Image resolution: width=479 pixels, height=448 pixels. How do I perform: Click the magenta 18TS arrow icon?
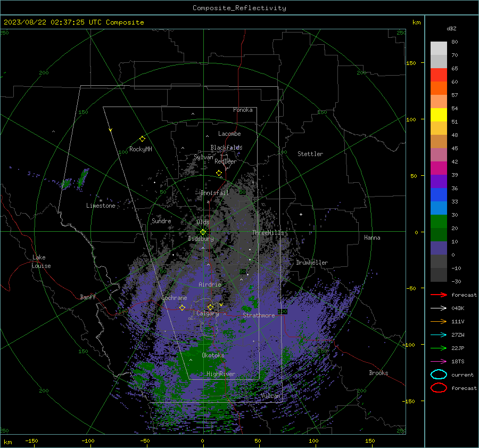pyautogui.click(x=439, y=361)
